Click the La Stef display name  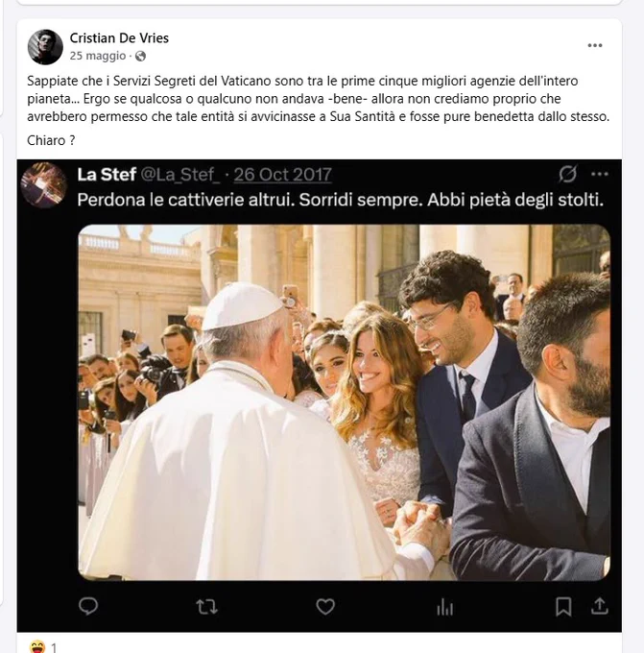pyautogui.click(x=107, y=175)
